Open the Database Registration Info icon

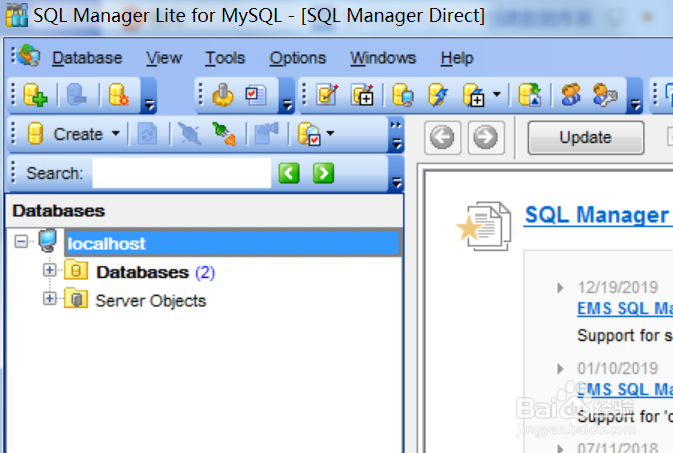119,94
